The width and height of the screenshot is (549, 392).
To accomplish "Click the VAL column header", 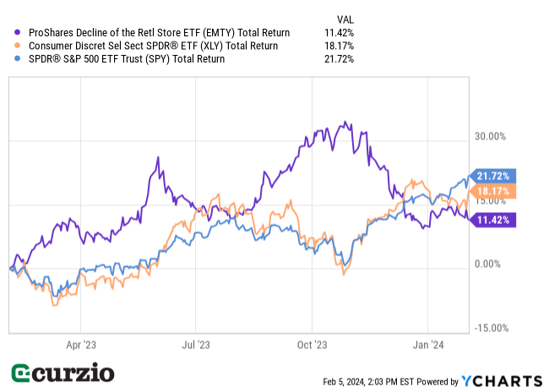I will click(x=346, y=18).
